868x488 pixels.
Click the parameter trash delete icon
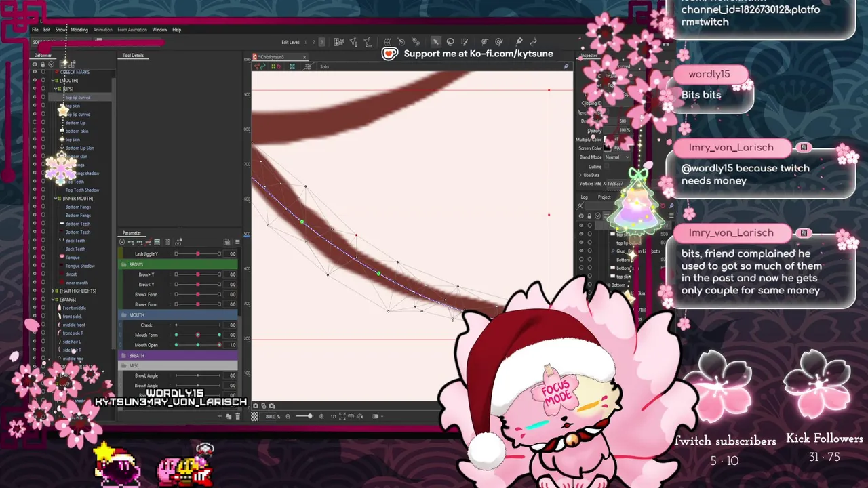237,416
